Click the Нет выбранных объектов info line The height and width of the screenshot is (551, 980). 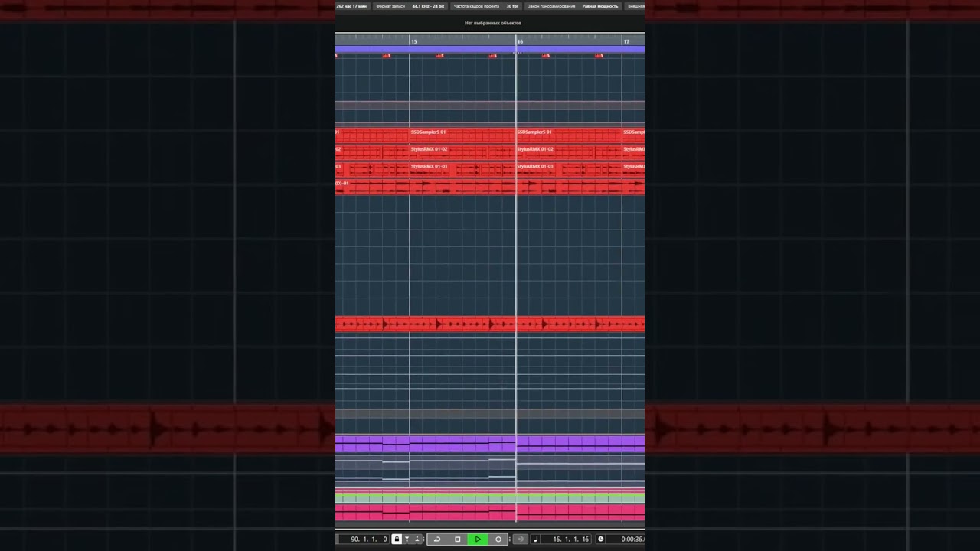click(x=493, y=23)
